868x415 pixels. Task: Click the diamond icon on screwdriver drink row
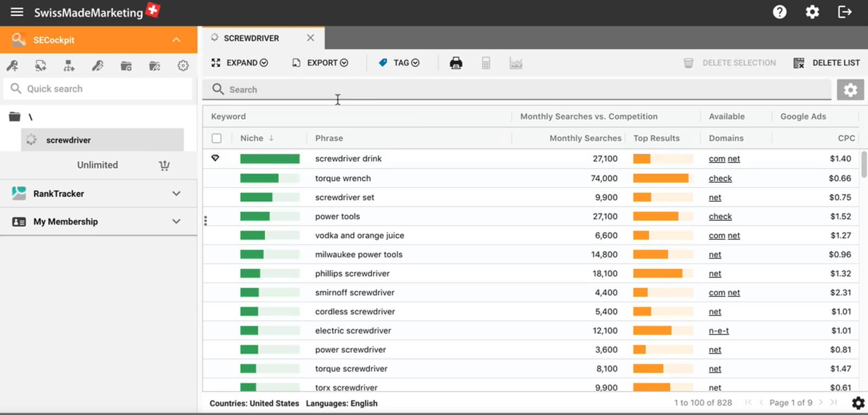(x=215, y=158)
